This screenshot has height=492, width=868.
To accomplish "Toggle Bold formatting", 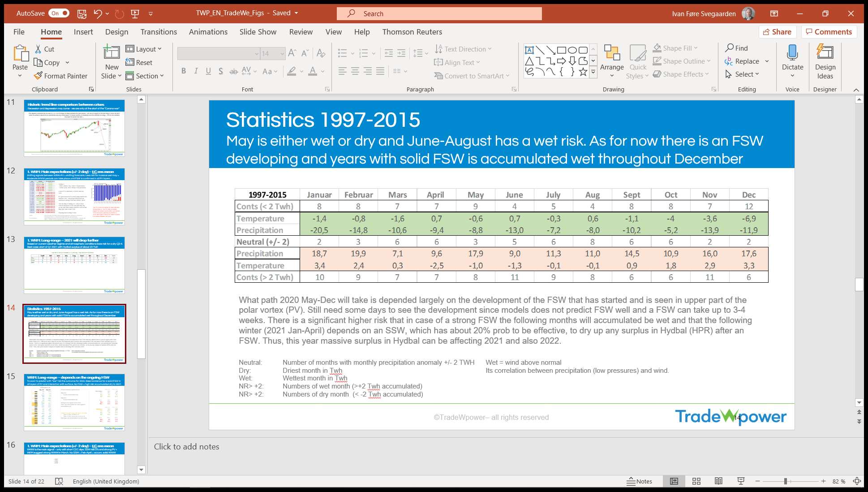I will [184, 71].
